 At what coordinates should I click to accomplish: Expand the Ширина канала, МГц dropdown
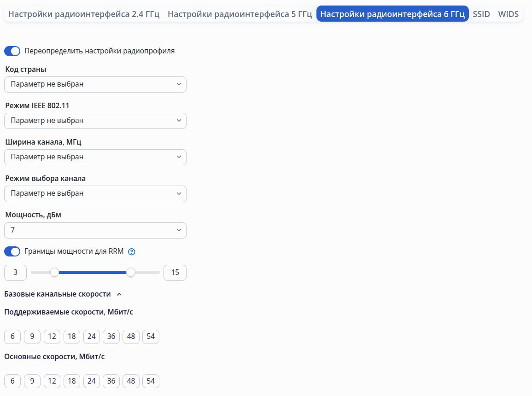coord(95,157)
